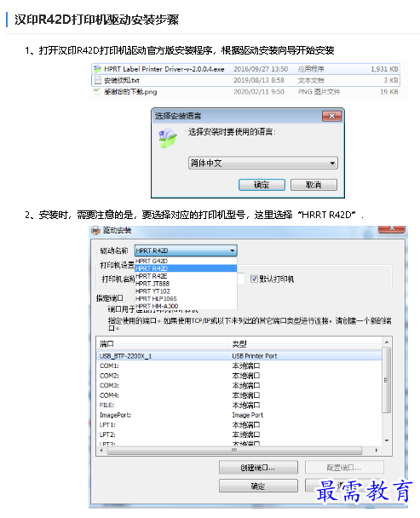Close the 选择安装语言 dialog

pos(331,116)
